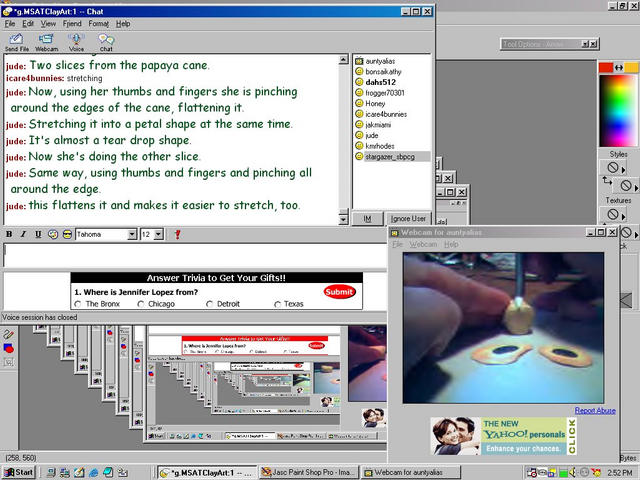640x480 pixels.
Task: Click the Voice microphone toolbar icon
Action: click(76, 42)
